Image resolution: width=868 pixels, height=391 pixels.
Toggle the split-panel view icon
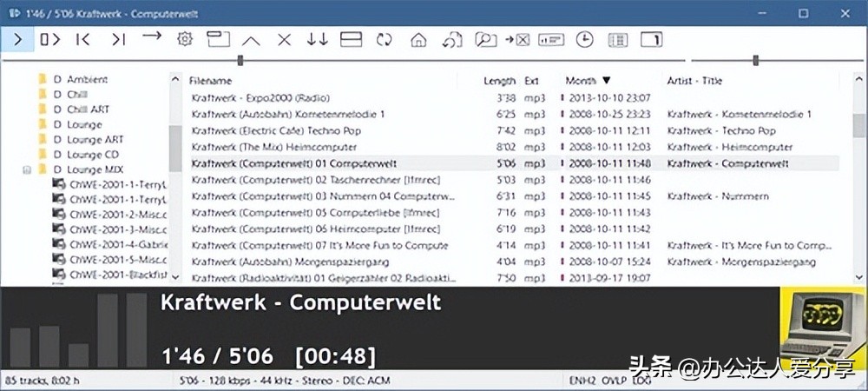tap(351, 39)
